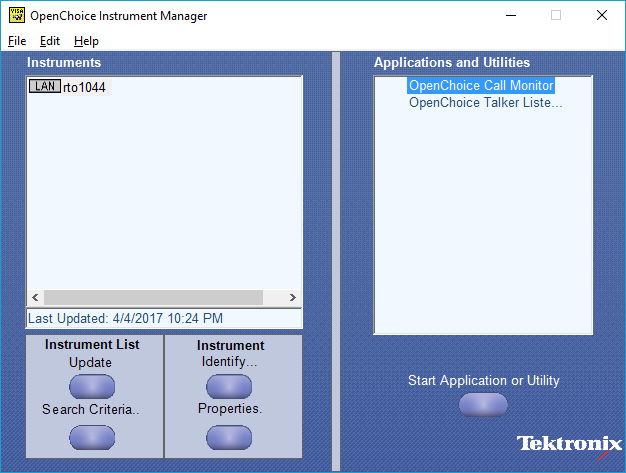Click the Last Updated timestamp field
The height and width of the screenshot is (473, 626).
(164, 319)
